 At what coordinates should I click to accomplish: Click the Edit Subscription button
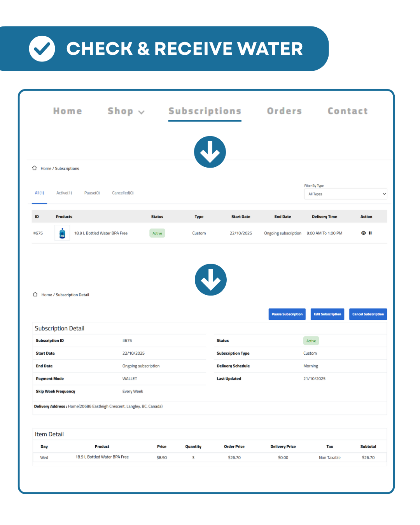pyautogui.click(x=327, y=314)
